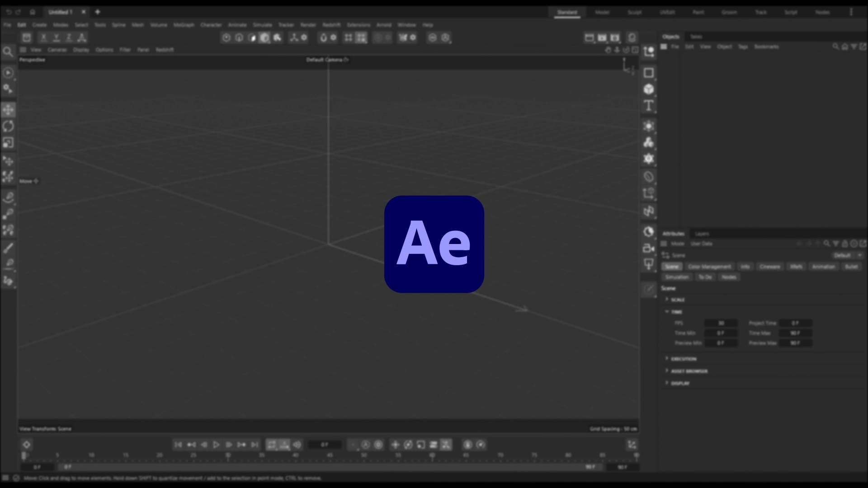Click the Cube primitive icon
This screenshot has height=488, width=868.
(649, 89)
